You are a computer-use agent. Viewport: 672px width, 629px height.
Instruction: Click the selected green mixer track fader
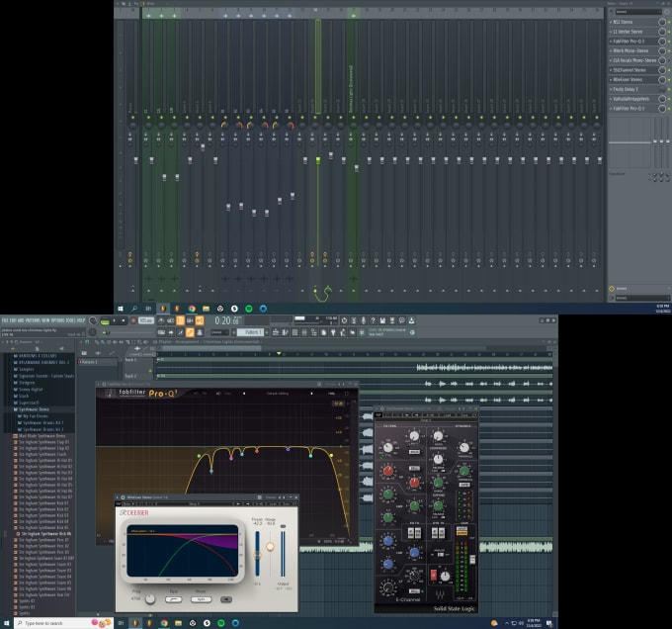[x=318, y=160]
